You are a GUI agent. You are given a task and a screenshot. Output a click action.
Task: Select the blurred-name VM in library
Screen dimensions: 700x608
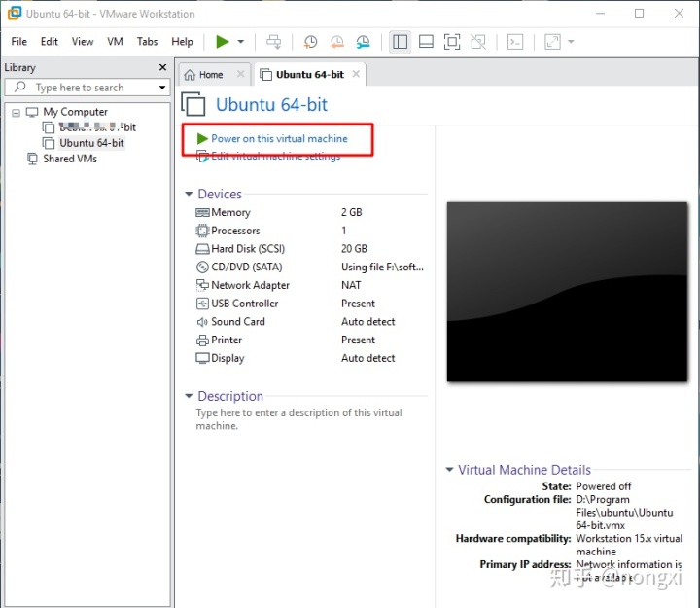coord(97,127)
